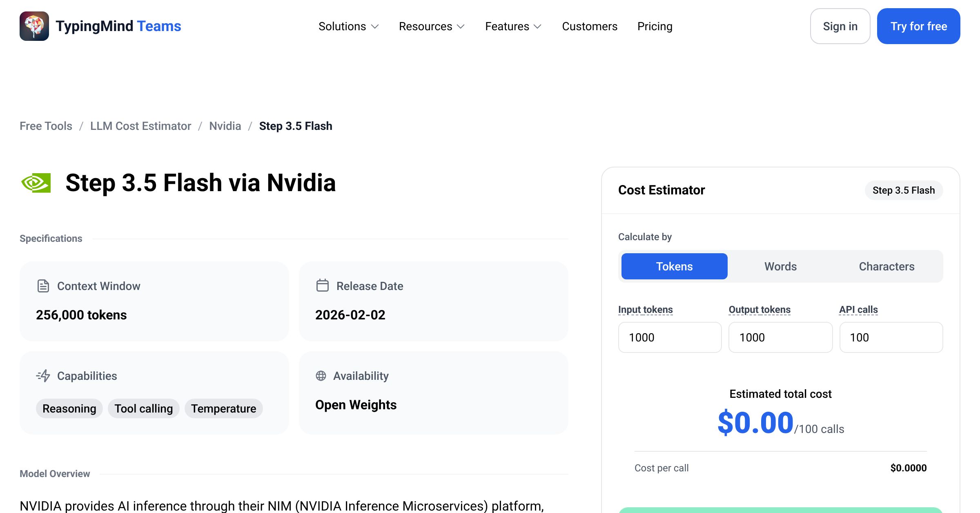Click the Step 3.5 Flash breadcrumb text

pyautogui.click(x=296, y=126)
